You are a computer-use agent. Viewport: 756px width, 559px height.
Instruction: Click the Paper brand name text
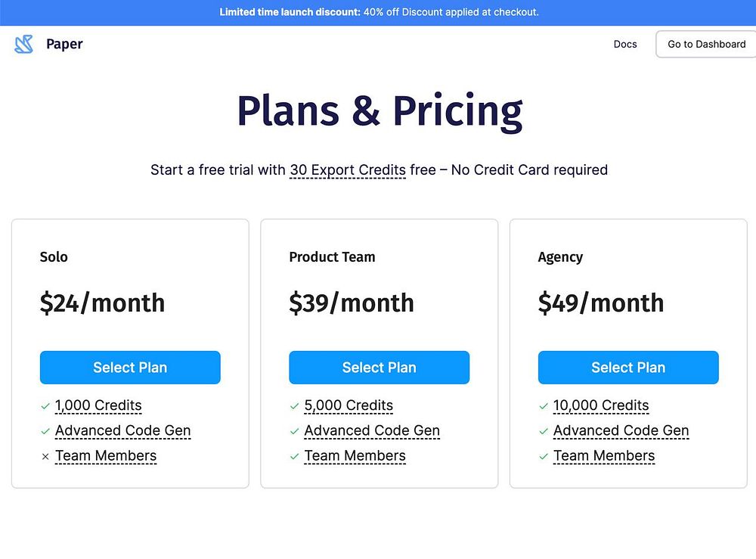64,44
